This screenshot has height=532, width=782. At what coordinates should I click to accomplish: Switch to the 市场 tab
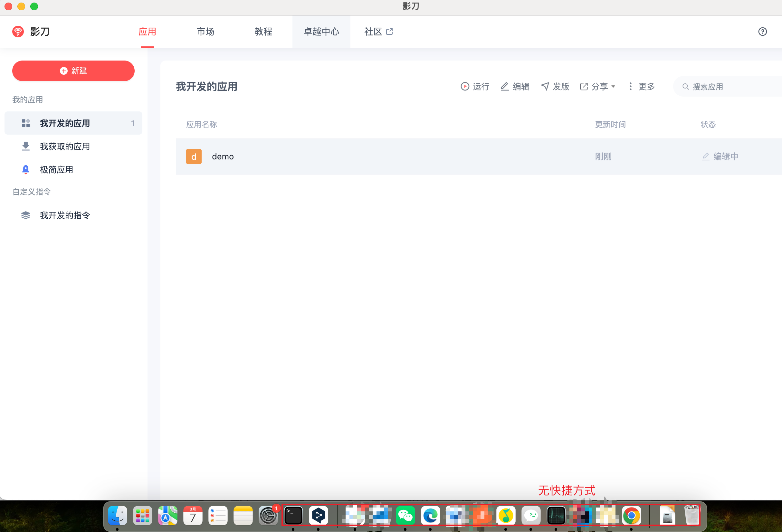205,32
